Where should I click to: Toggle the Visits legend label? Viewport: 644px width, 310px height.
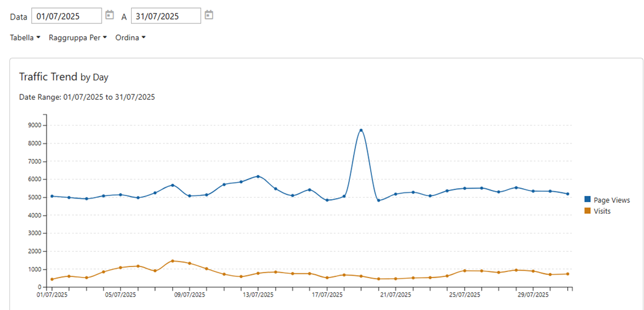coord(602,211)
